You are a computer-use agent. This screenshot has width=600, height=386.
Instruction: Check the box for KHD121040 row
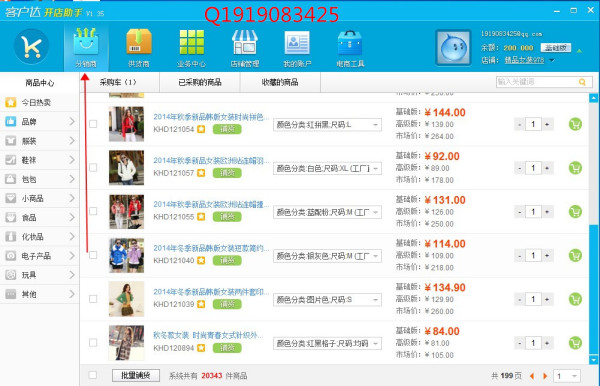[x=93, y=255]
